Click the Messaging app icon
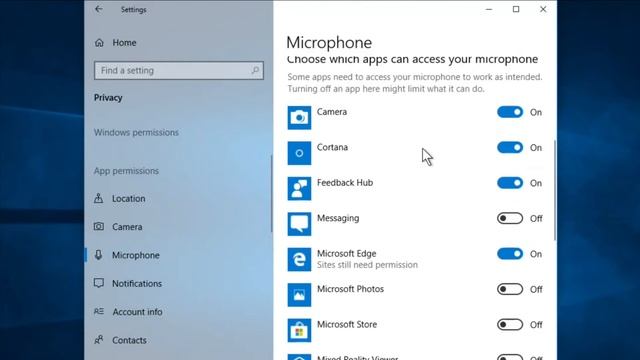The image size is (640, 360). point(299,224)
